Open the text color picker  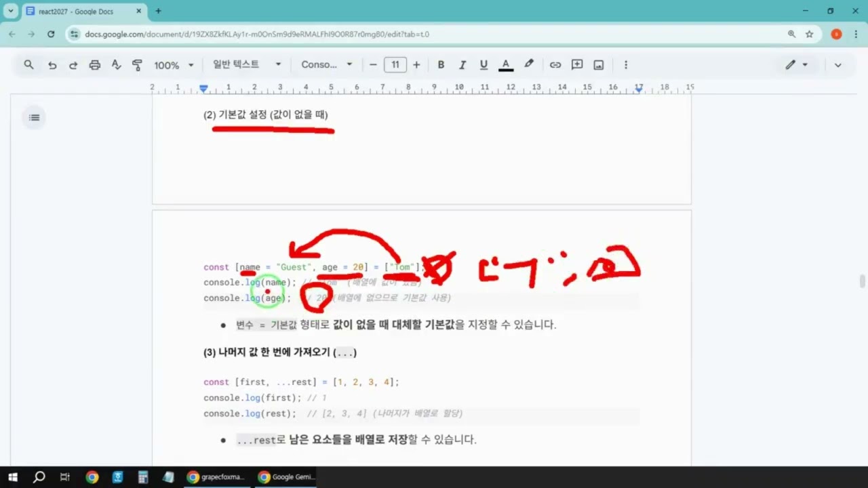pos(505,65)
